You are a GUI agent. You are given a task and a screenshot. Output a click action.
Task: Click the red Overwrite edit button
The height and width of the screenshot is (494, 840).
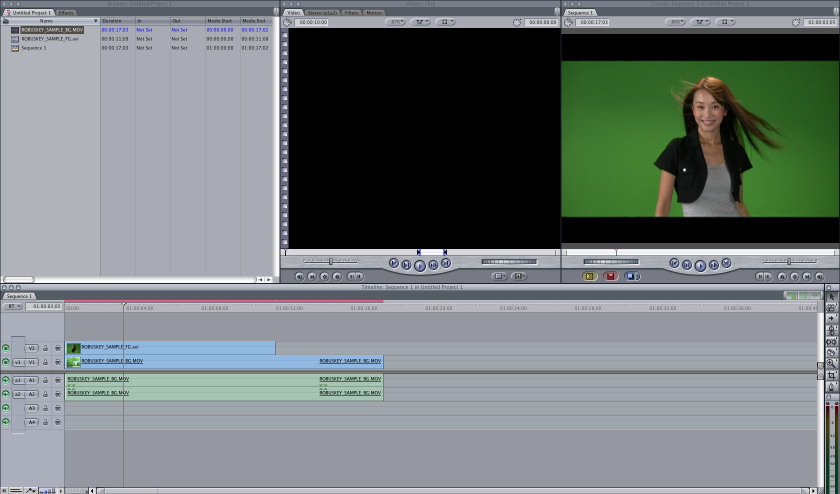611,276
